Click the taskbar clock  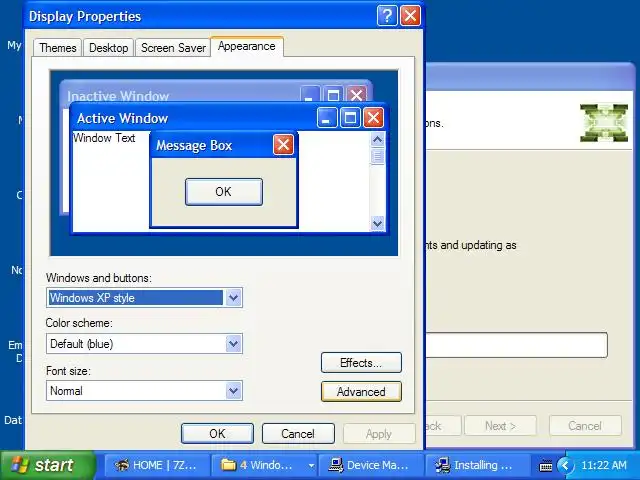click(x=604, y=465)
